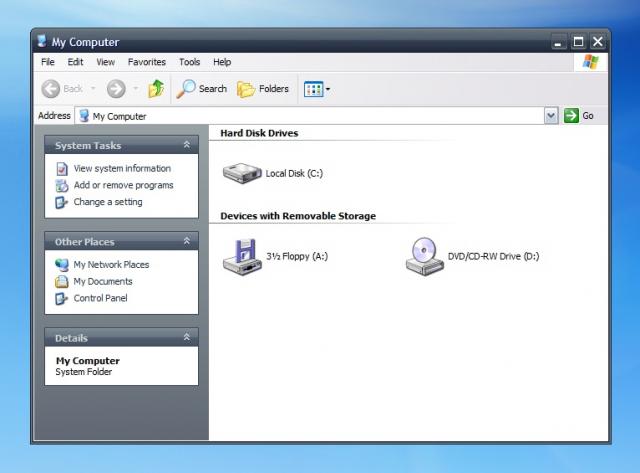Expand the Address bar dropdown
The image size is (640, 473).
pos(551,116)
